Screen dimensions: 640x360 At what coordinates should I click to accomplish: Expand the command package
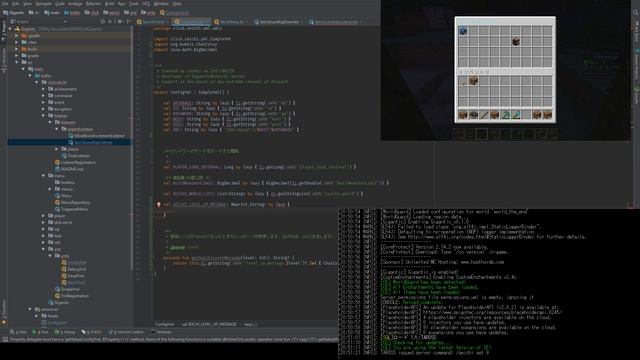point(43,96)
